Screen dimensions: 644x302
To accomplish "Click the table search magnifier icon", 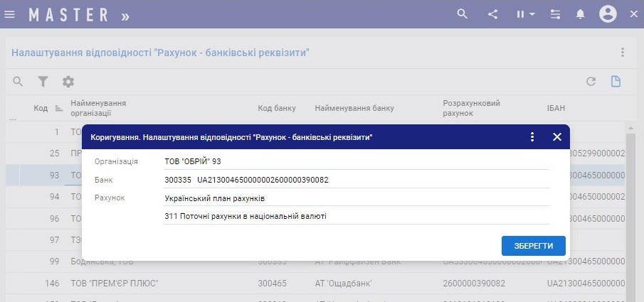I will [x=18, y=81].
